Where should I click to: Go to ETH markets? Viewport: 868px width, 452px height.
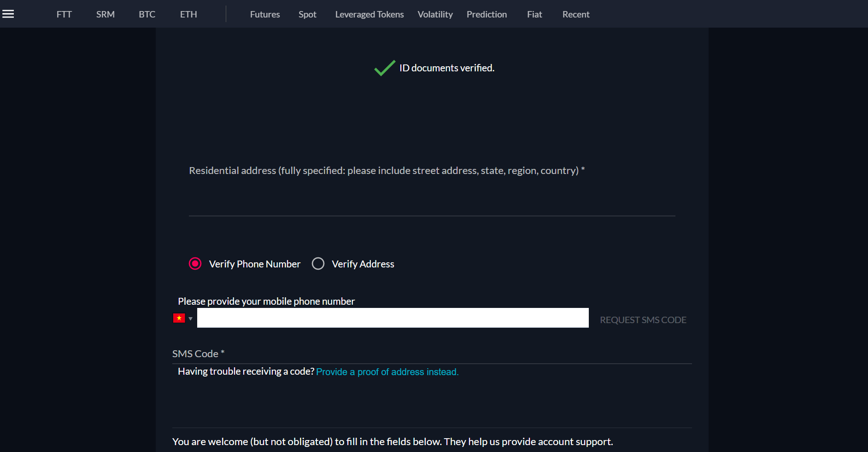pyautogui.click(x=188, y=14)
